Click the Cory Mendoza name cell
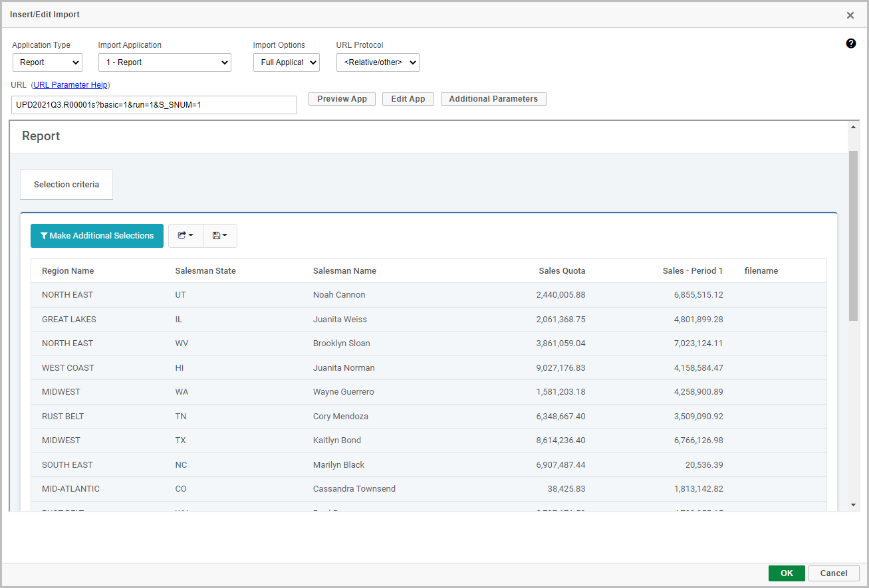 [340, 417]
